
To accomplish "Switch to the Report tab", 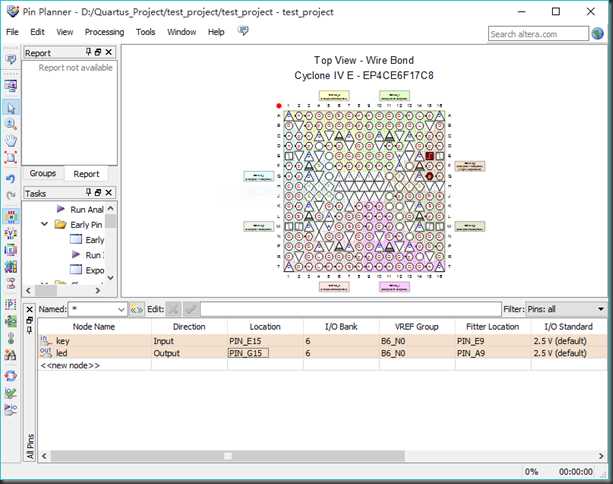I will [86, 174].
